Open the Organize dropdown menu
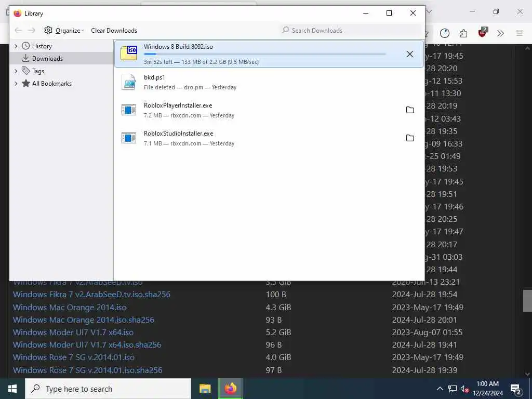Viewport: 532px width, 399px height. (64, 31)
